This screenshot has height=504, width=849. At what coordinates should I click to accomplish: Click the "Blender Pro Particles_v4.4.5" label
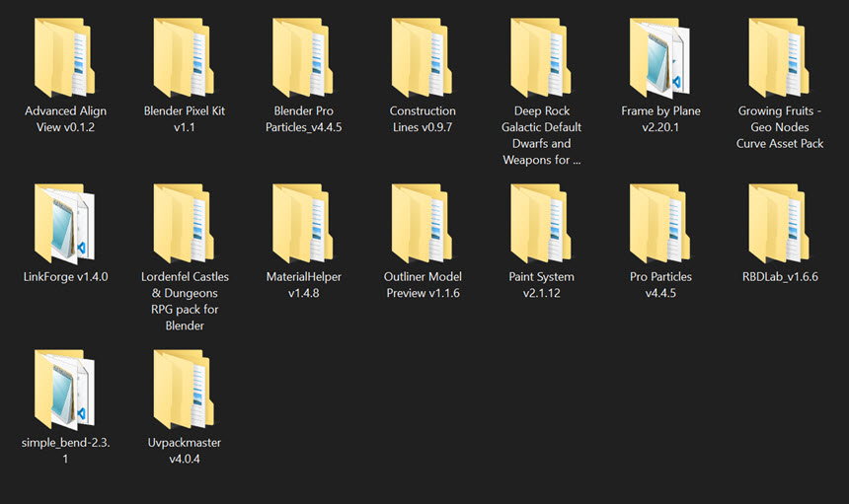[303, 119]
